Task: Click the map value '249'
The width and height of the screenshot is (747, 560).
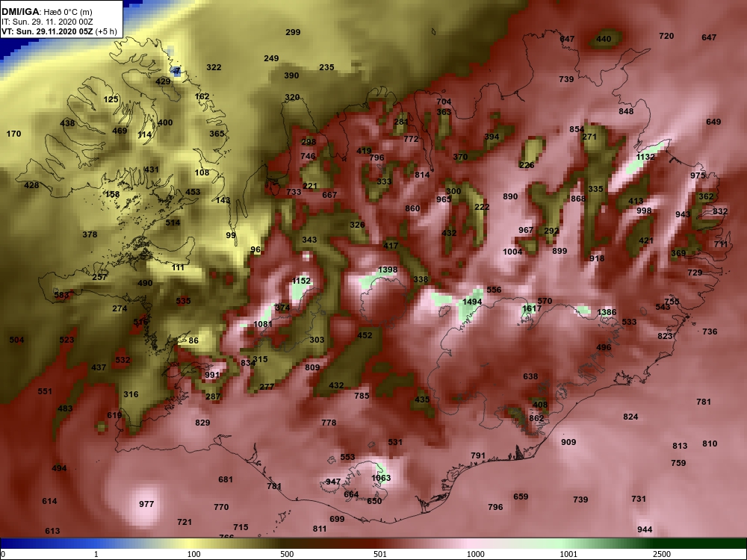Action: tap(271, 58)
